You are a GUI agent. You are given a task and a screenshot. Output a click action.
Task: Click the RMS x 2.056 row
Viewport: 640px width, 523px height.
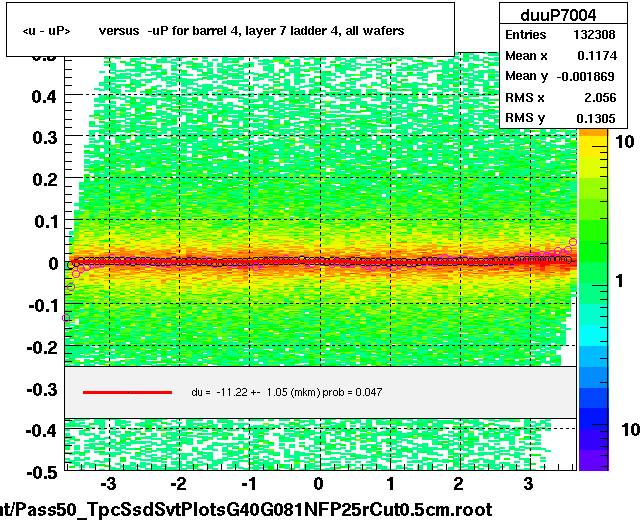560,98
